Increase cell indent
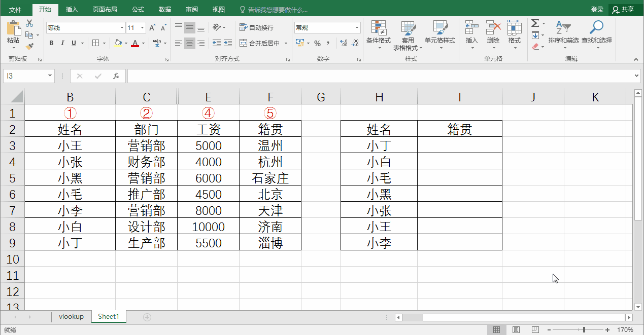The width and height of the screenshot is (644, 335). (x=228, y=44)
